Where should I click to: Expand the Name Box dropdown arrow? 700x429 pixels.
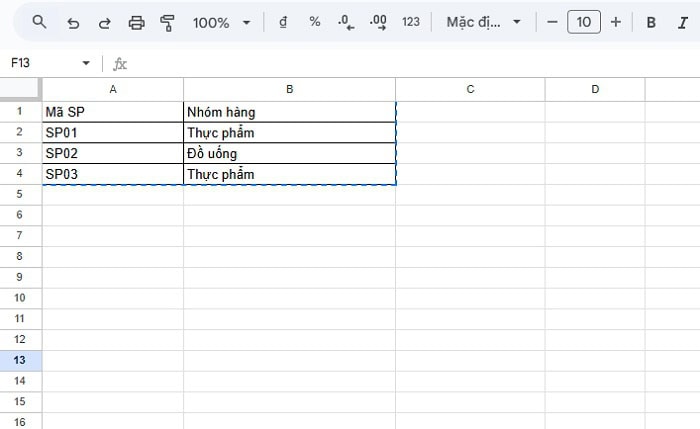click(86, 63)
